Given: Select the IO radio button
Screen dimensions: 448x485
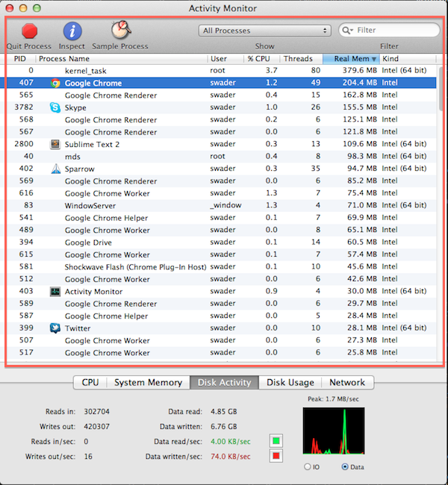Looking at the screenshot, I should [x=307, y=466].
